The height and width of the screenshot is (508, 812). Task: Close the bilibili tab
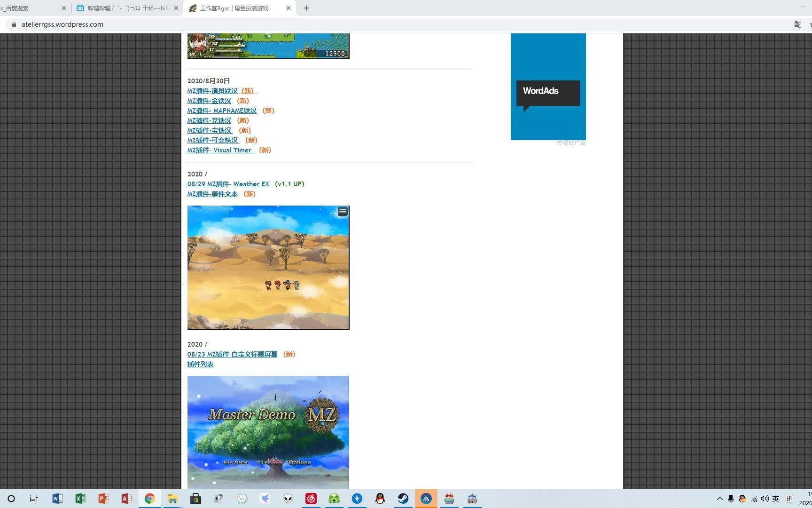pos(176,8)
